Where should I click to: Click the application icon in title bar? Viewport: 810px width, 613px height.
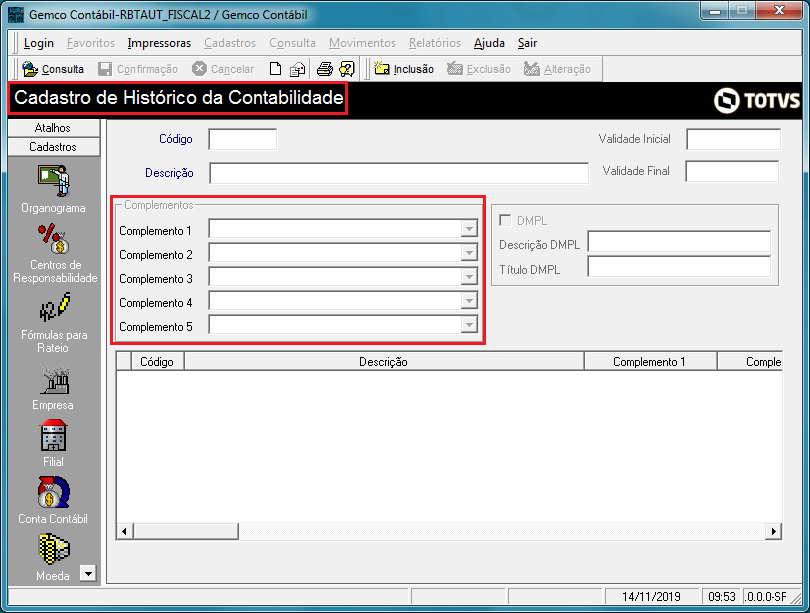[x=16, y=14]
